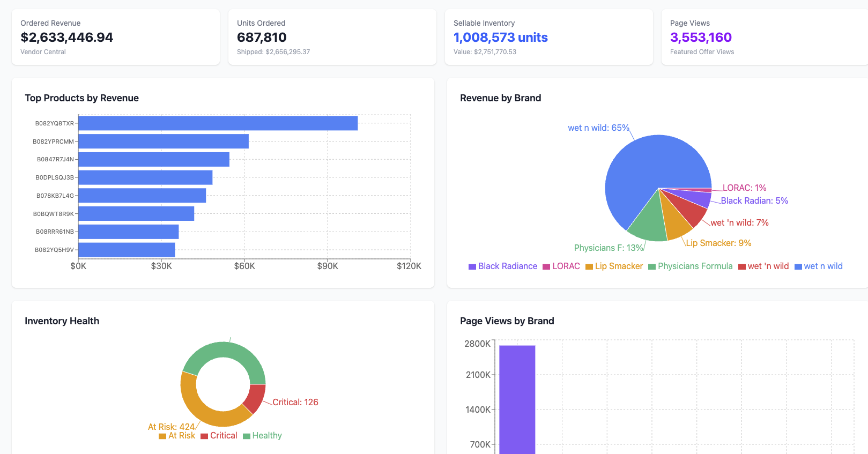Click the purple bar in Page Views by Brand
Image resolution: width=868 pixels, height=454 pixels.
pos(517,400)
